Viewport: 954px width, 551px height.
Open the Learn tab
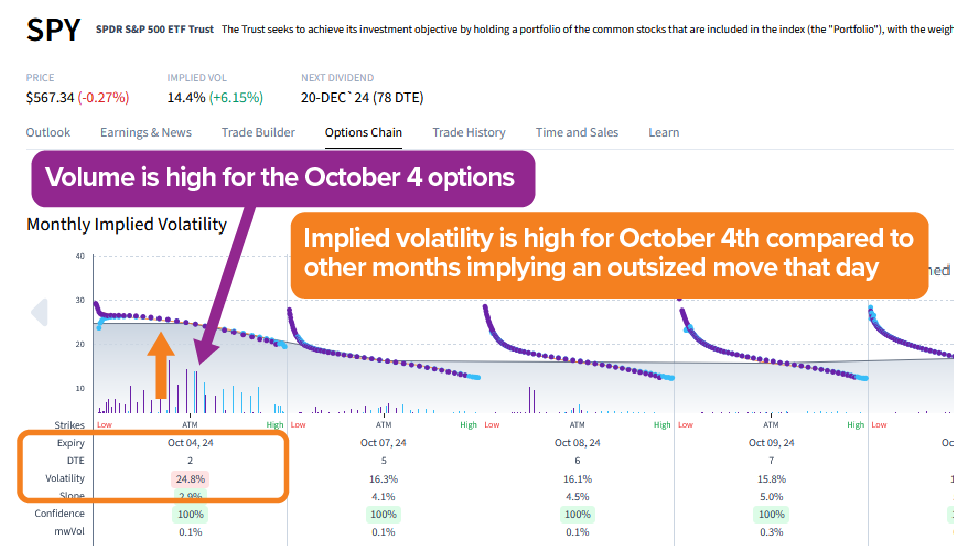click(x=664, y=133)
